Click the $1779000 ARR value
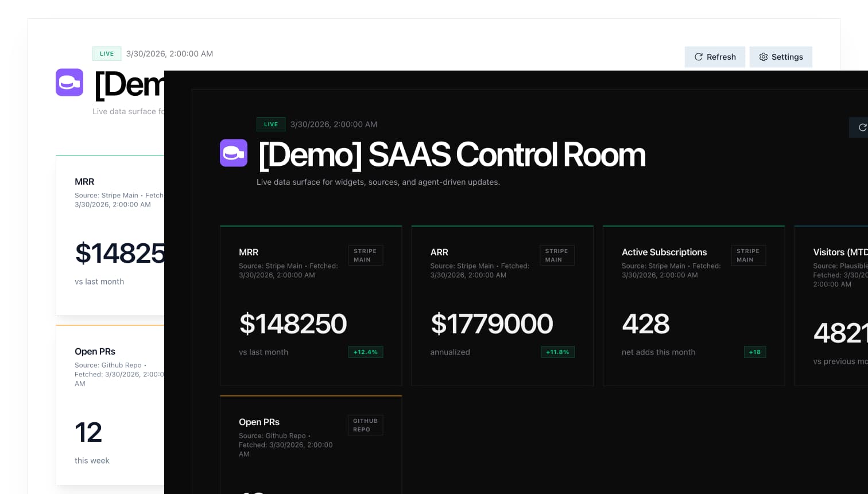Image resolution: width=868 pixels, height=494 pixels. 492,324
